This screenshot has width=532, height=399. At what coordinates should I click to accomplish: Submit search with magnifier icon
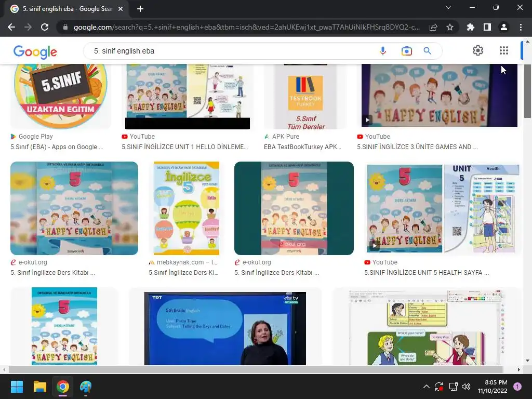[x=427, y=51]
